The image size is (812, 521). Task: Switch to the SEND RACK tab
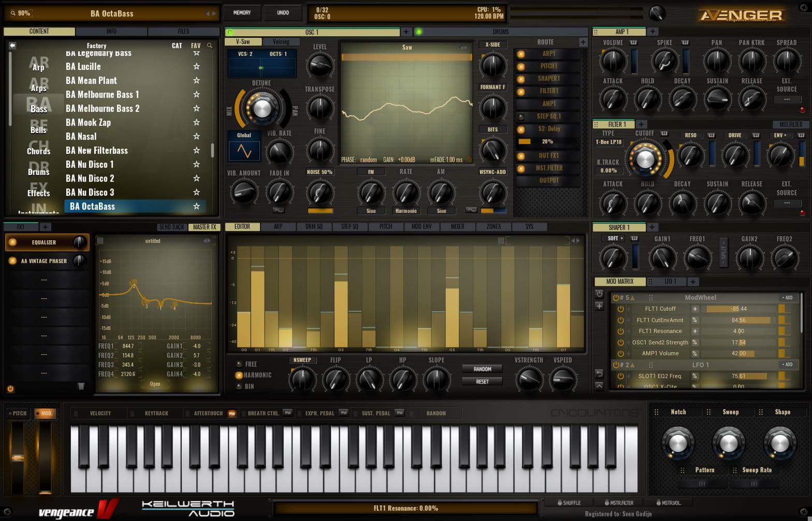click(172, 227)
